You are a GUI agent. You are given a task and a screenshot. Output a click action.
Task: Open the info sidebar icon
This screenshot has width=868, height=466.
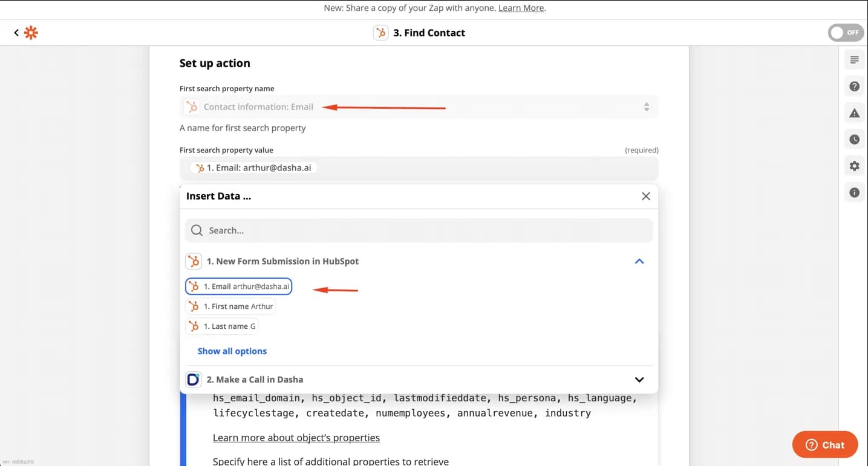tap(854, 193)
